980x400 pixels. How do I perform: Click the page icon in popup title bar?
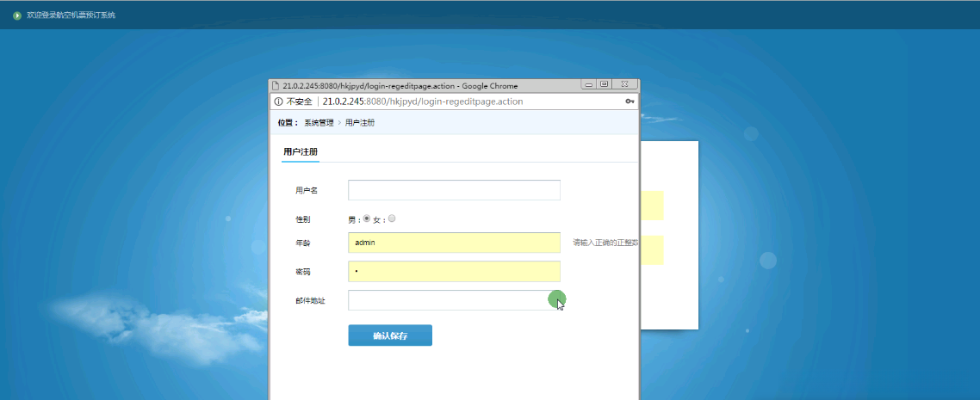(x=275, y=85)
